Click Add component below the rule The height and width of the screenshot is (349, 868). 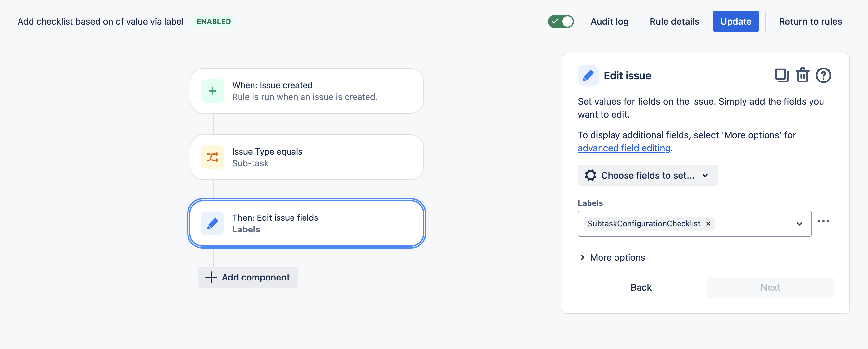click(248, 277)
